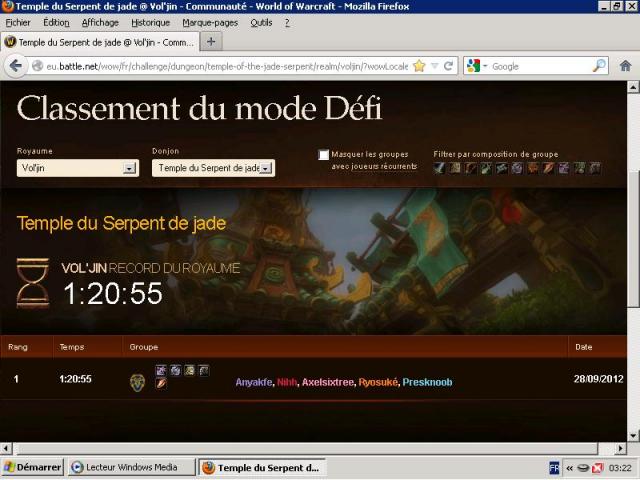Open the Royaume dropdown showing Vol'jin
Image resolution: width=640 pixels, height=480 pixels.
point(78,168)
